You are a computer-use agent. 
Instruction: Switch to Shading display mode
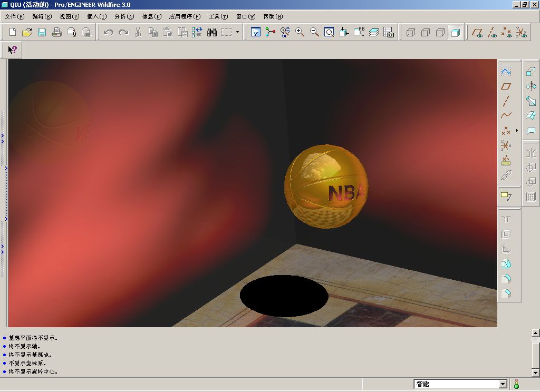point(455,33)
